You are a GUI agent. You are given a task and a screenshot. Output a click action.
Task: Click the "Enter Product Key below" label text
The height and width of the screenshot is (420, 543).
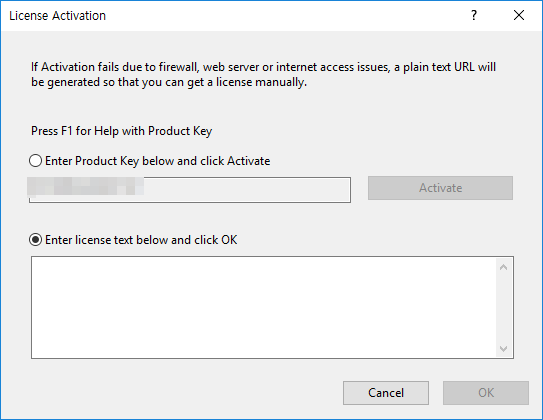[x=158, y=161]
